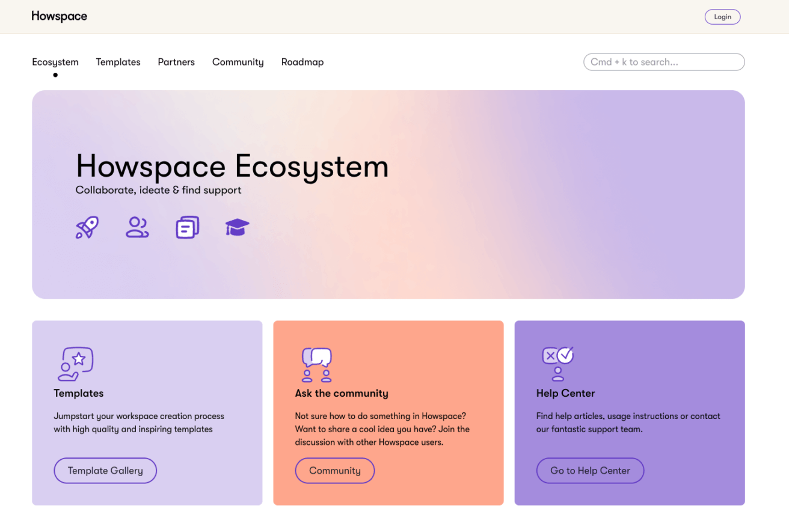Click the rocket icon in the hero banner

click(x=87, y=227)
